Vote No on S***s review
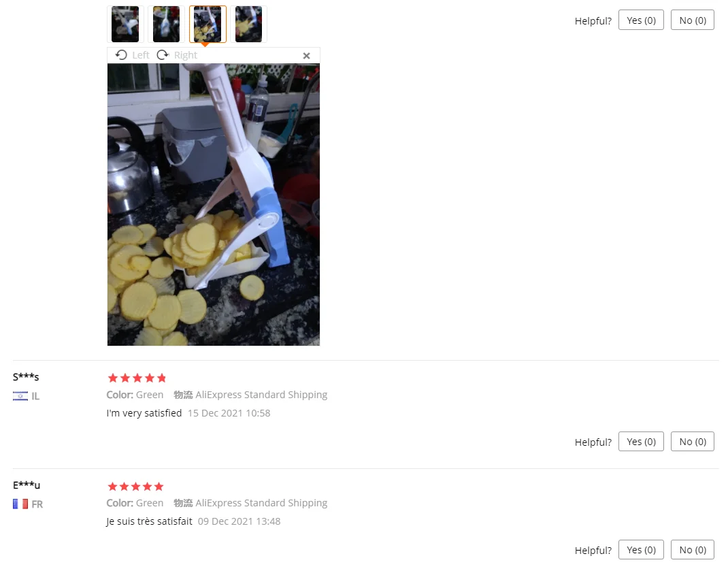Screen dimensions: 728x571 tap(693, 442)
